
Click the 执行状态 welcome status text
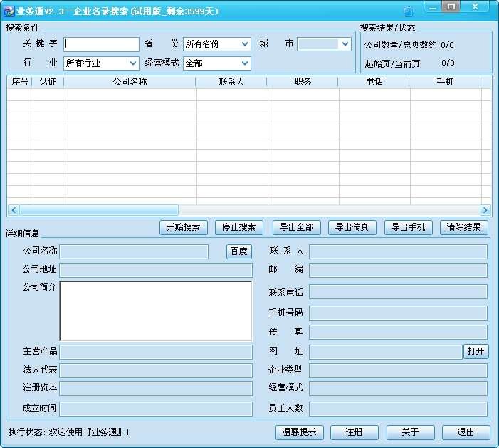pos(69,432)
